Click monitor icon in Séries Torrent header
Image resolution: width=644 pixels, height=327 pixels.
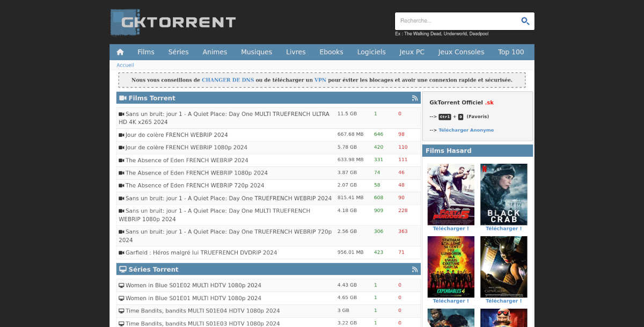pyautogui.click(x=123, y=270)
